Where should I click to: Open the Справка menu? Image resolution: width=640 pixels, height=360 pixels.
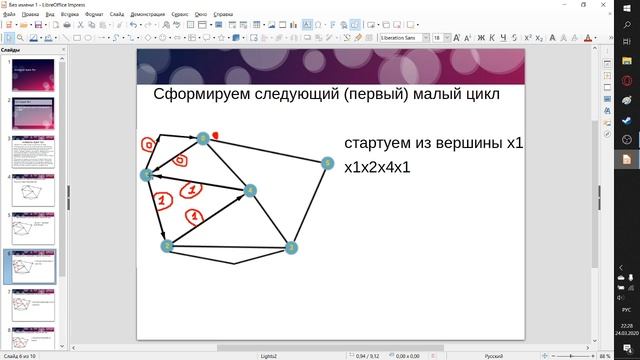pos(223,14)
